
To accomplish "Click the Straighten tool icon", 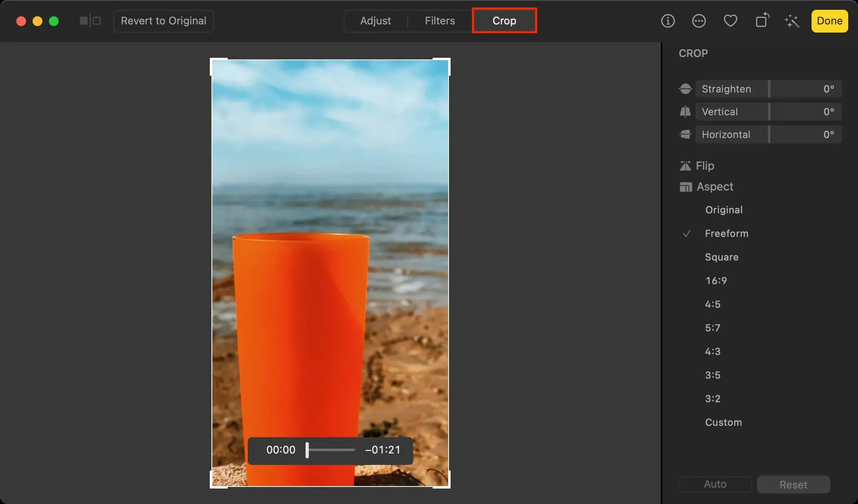I will 685,89.
